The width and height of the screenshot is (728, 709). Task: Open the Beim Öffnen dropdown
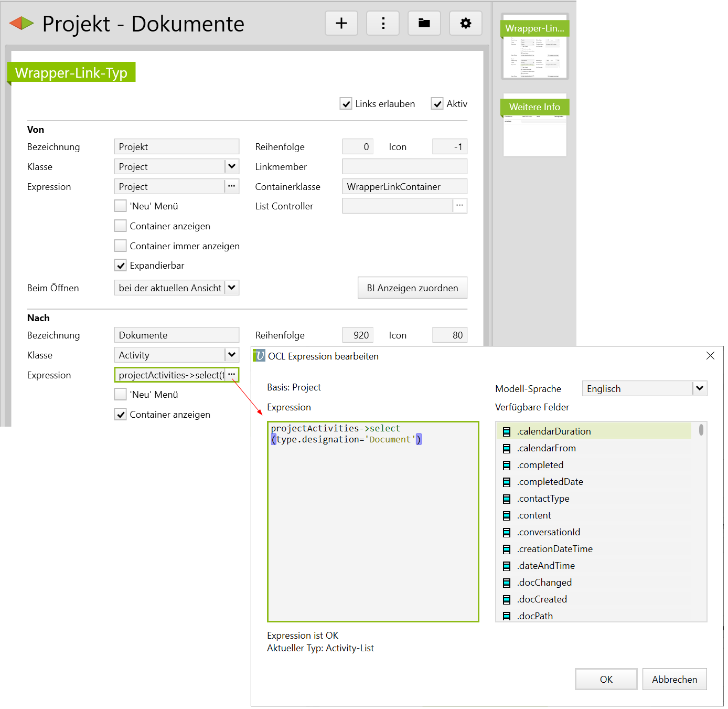tap(232, 288)
